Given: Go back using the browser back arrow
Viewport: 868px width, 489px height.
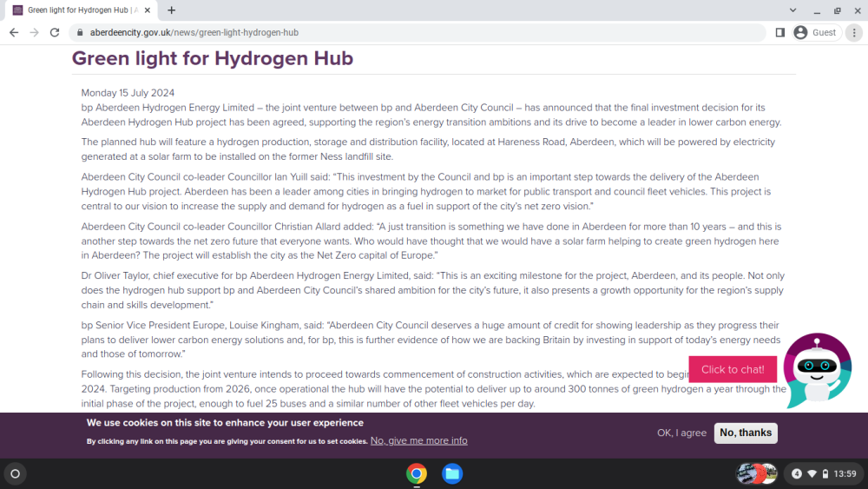Looking at the screenshot, I should click(x=14, y=33).
